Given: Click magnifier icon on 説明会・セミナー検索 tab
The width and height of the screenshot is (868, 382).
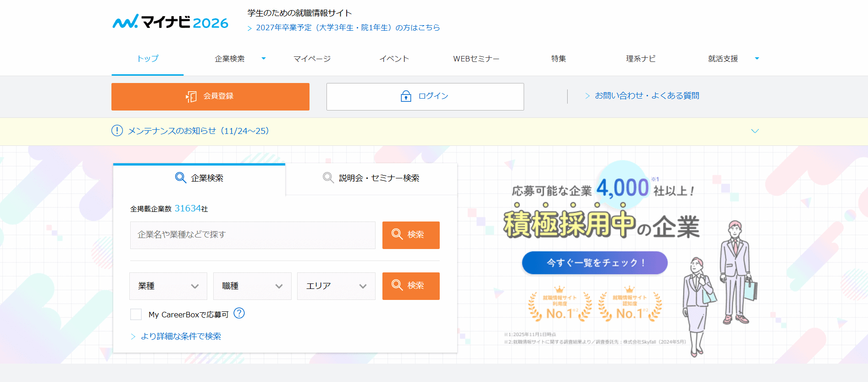Looking at the screenshot, I should 328,177.
